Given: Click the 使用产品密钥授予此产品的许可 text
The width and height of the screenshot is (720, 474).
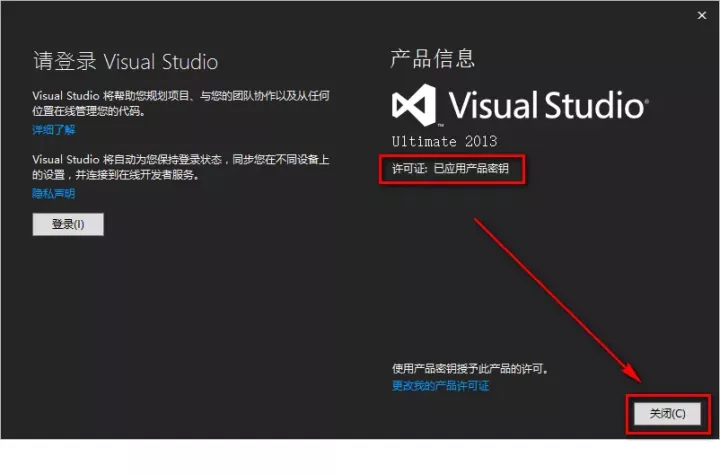Looking at the screenshot, I should pos(470,369).
